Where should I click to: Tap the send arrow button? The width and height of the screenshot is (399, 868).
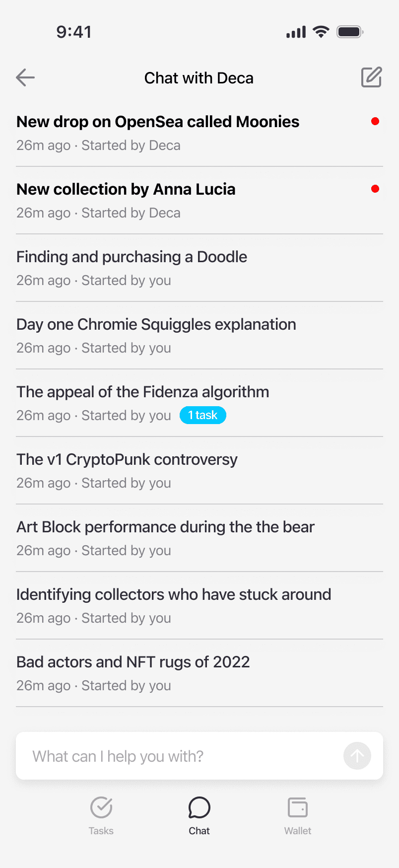[x=357, y=756]
